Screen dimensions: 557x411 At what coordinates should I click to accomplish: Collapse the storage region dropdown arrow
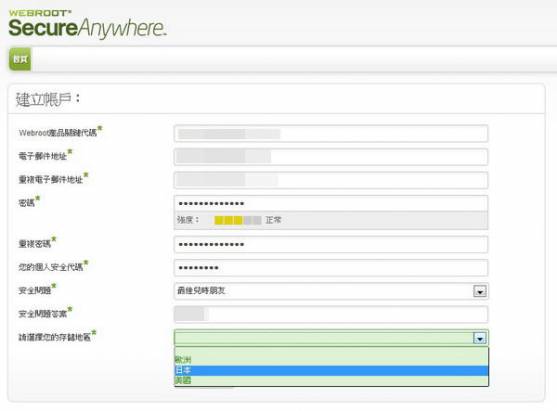pos(480,338)
